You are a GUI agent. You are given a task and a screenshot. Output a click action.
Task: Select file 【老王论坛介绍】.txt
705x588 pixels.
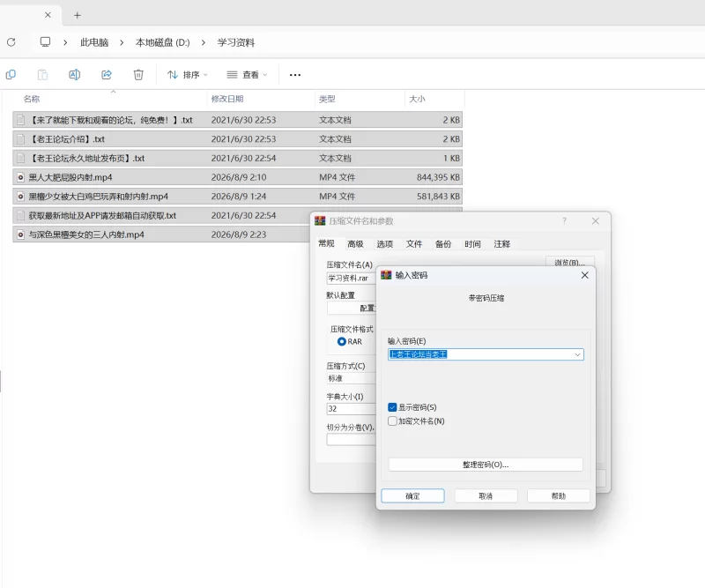point(237,139)
